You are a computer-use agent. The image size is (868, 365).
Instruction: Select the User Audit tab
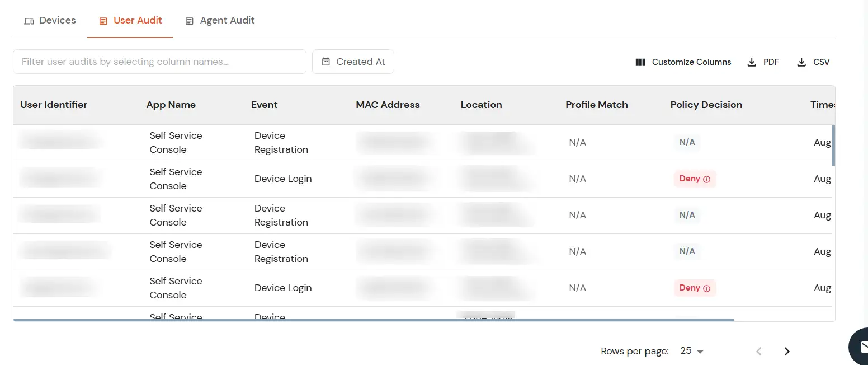point(130,21)
